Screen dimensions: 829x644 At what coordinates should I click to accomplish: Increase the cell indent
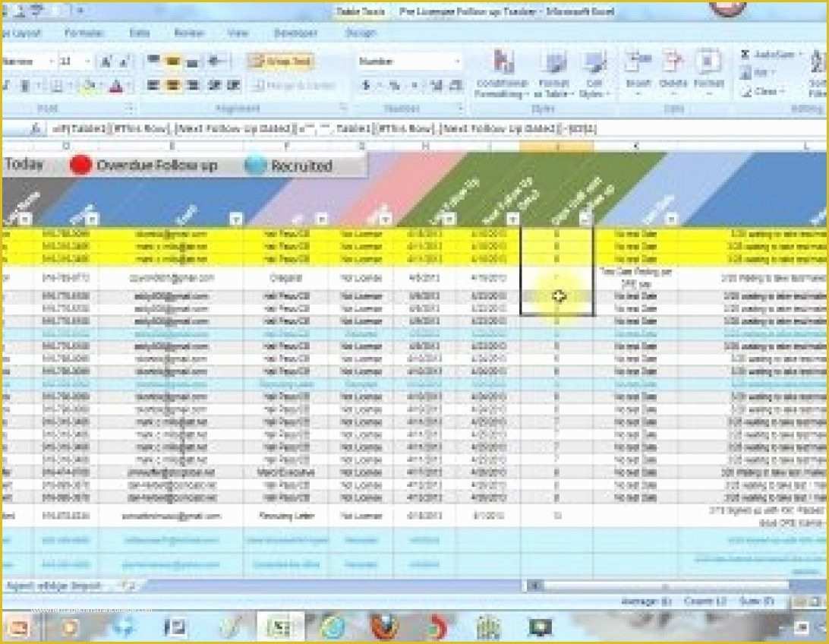233,85
